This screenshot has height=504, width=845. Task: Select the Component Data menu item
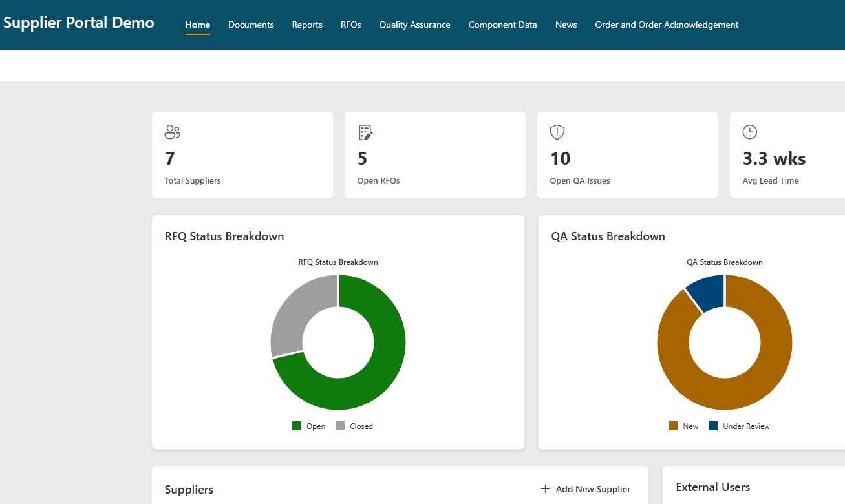point(503,25)
